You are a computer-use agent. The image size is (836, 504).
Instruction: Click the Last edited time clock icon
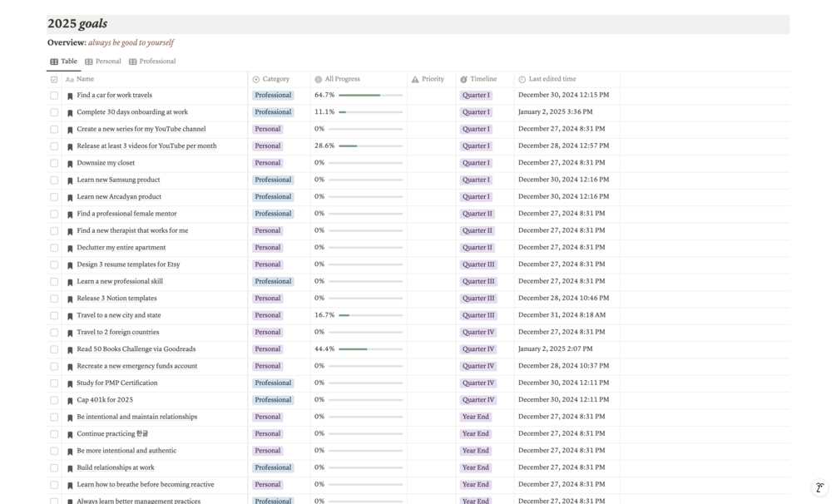tap(522, 80)
